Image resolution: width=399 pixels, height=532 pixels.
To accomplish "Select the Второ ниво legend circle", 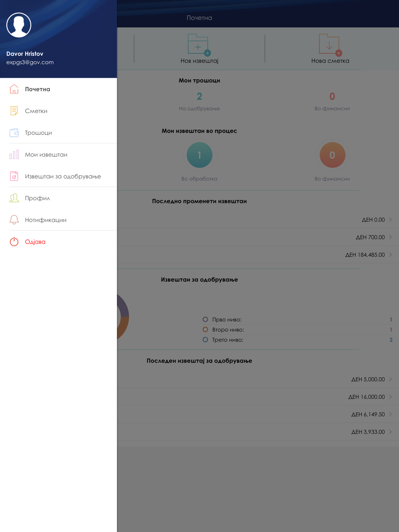I will click(x=205, y=329).
